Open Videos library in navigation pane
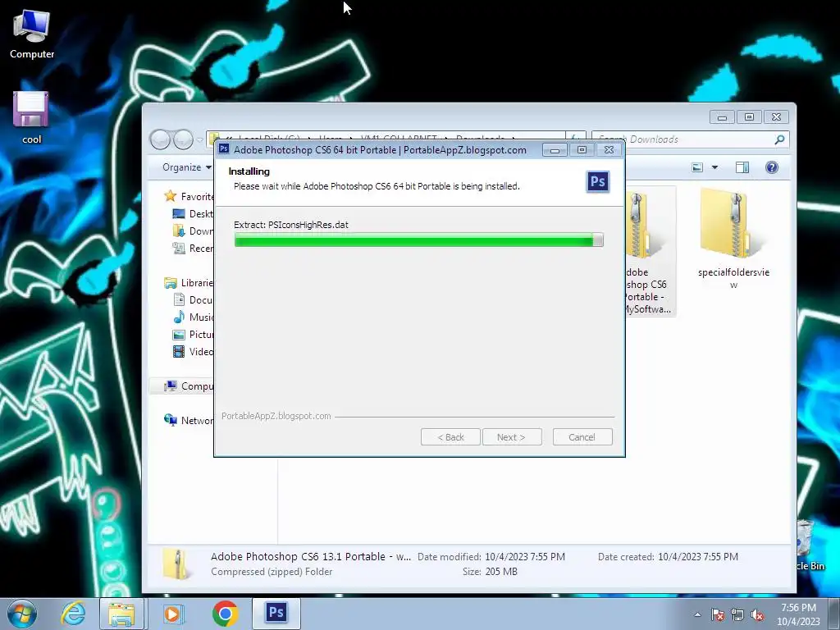The width and height of the screenshot is (840, 630). click(x=193, y=351)
